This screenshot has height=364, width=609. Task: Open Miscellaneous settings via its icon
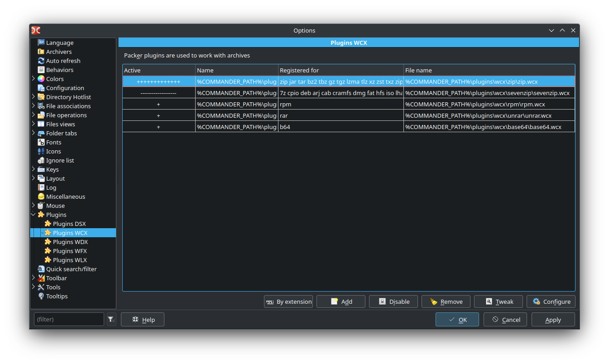click(40, 196)
